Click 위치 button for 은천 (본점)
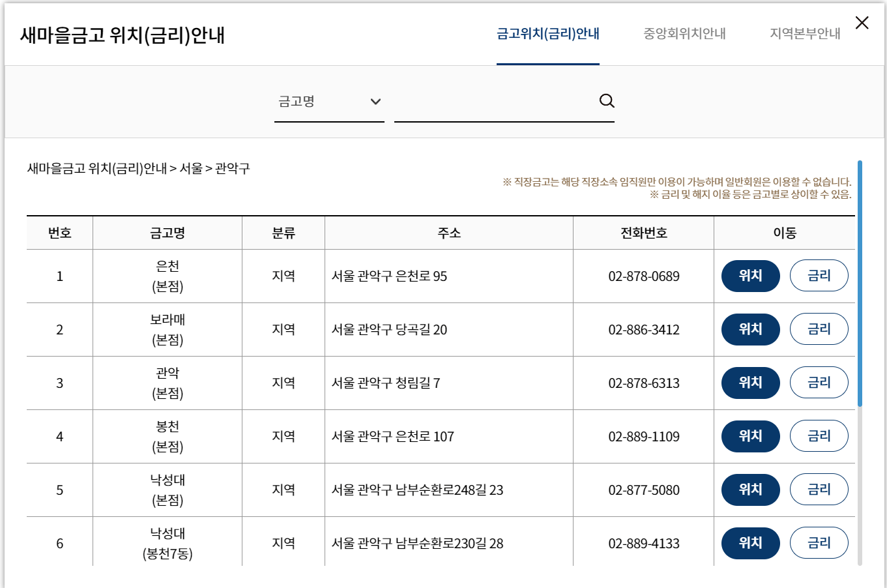887x588 pixels. click(x=751, y=276)
